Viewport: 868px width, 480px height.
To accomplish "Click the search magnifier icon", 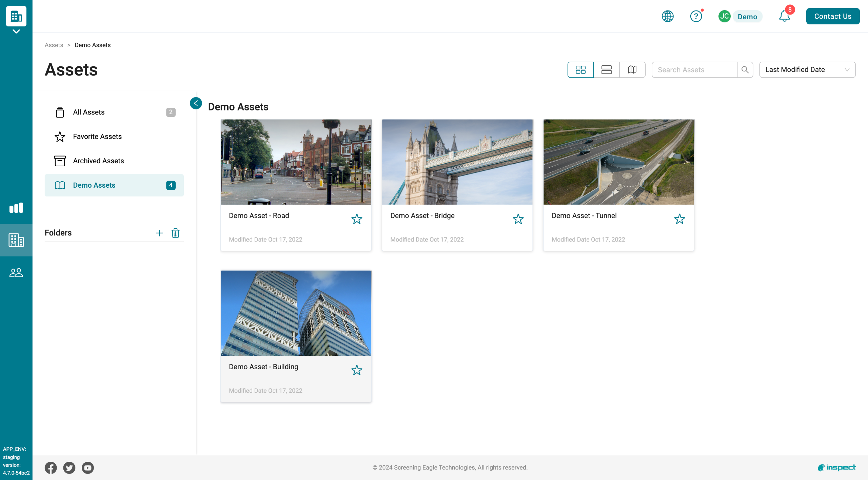I will 745,70.
